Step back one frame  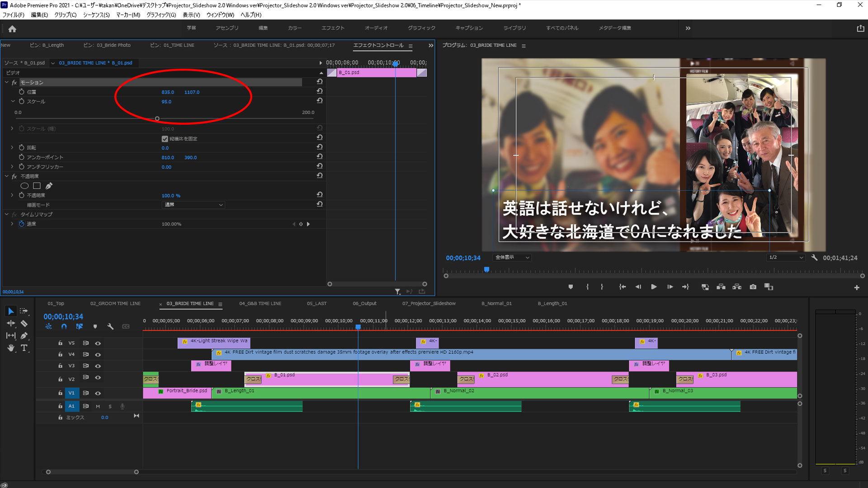[x=638, y=287]
